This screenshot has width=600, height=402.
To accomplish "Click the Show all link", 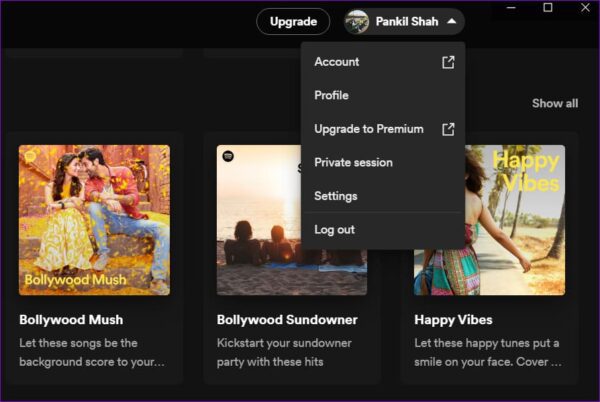I will [x=554, y=103].
